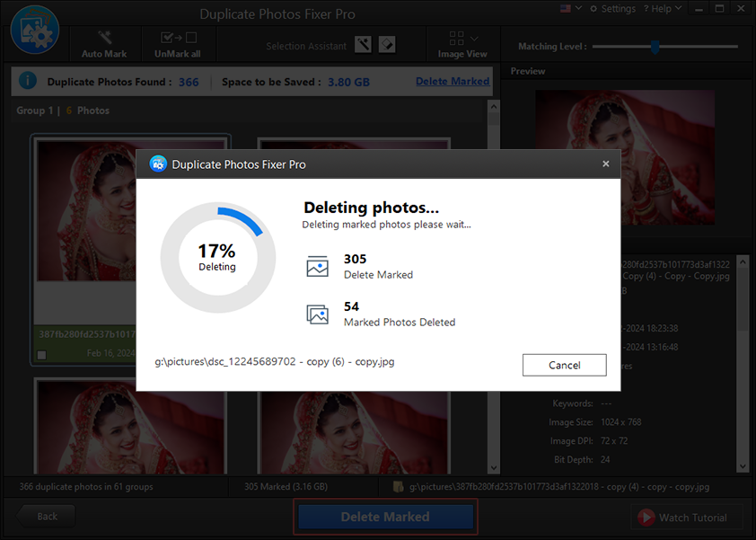
Task: Minimize the Duplicate Photos Fixer Pro window
Action: pyautogui.click(x=699, y=9)
